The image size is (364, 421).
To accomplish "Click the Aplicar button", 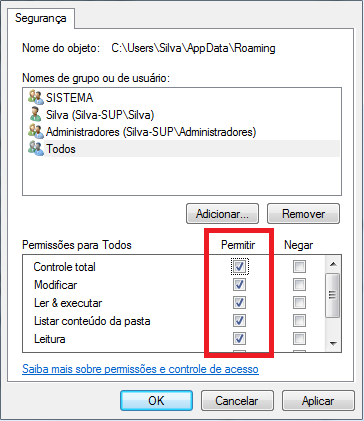I will (x=318, y=401).
